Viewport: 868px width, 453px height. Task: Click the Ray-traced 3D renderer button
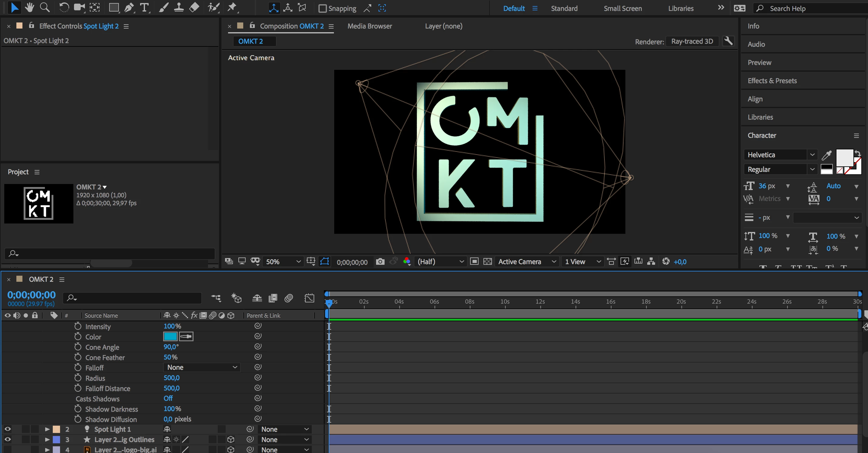click(x=692, y=41)
